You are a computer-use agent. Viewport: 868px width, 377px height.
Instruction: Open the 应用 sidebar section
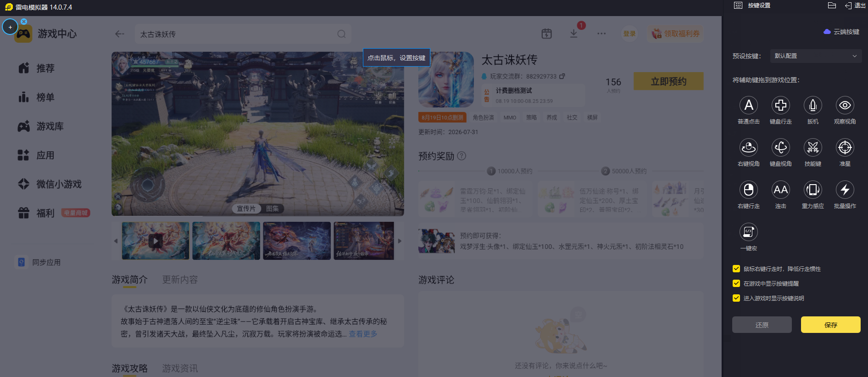[x=37, y=155]
